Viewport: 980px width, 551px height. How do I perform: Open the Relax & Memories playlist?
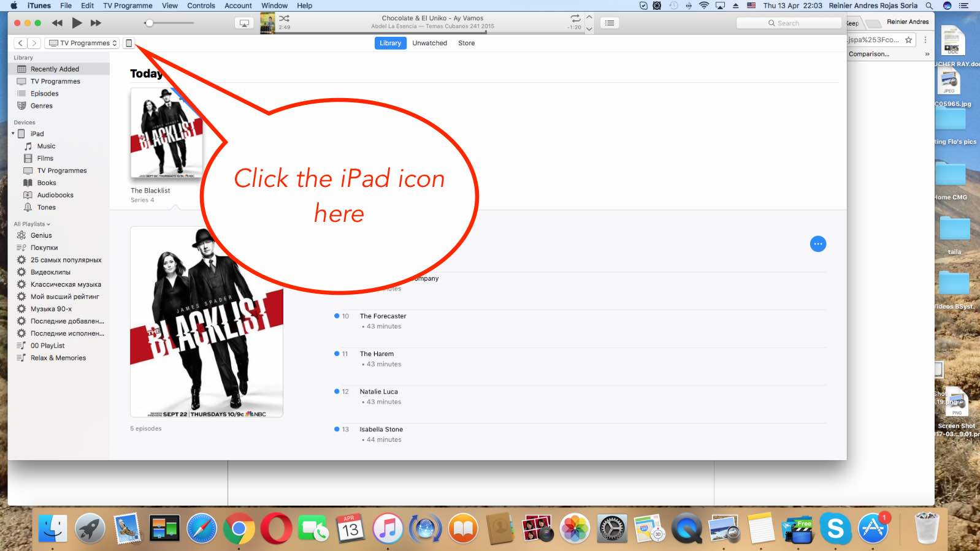59,358
